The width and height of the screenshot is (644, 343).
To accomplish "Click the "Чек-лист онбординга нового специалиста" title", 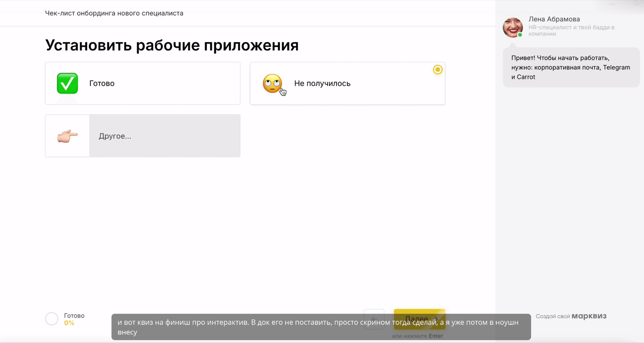I will (x=114, y=13).
